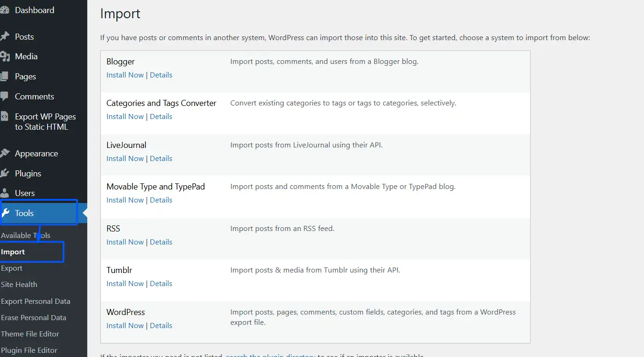Click Movable Type description 'Import posts and comments'

coord(343,187)
